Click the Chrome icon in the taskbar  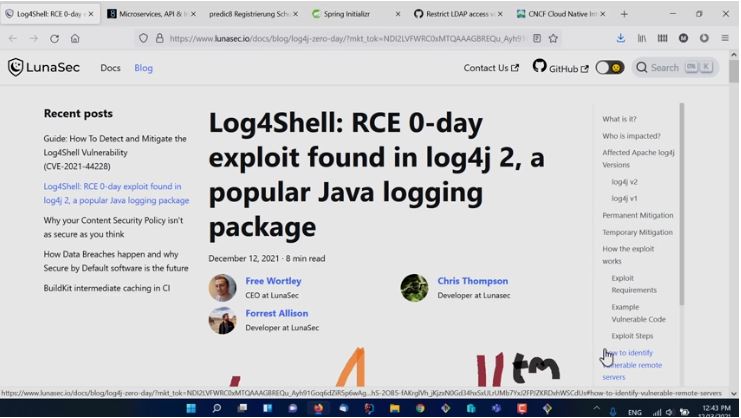pos(420,408)
